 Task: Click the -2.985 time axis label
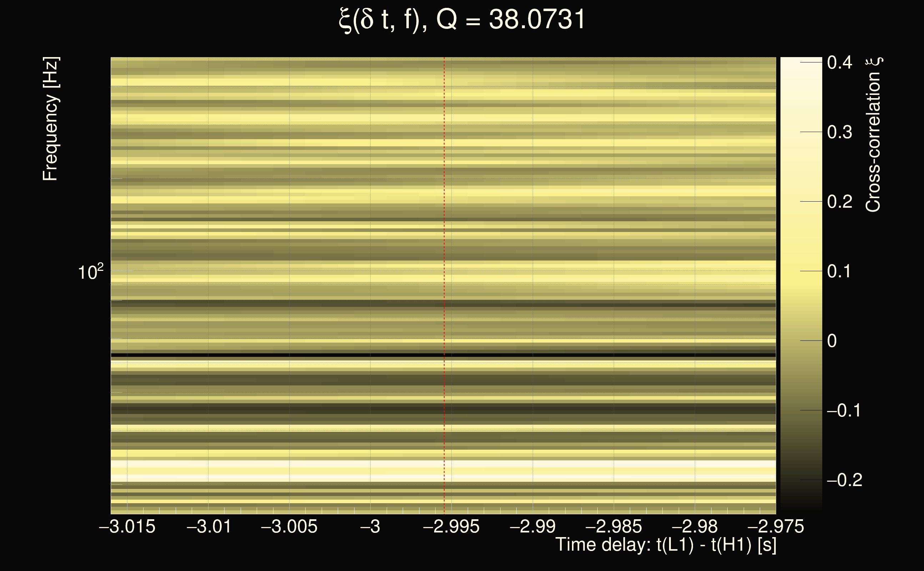tap(613, 526)
